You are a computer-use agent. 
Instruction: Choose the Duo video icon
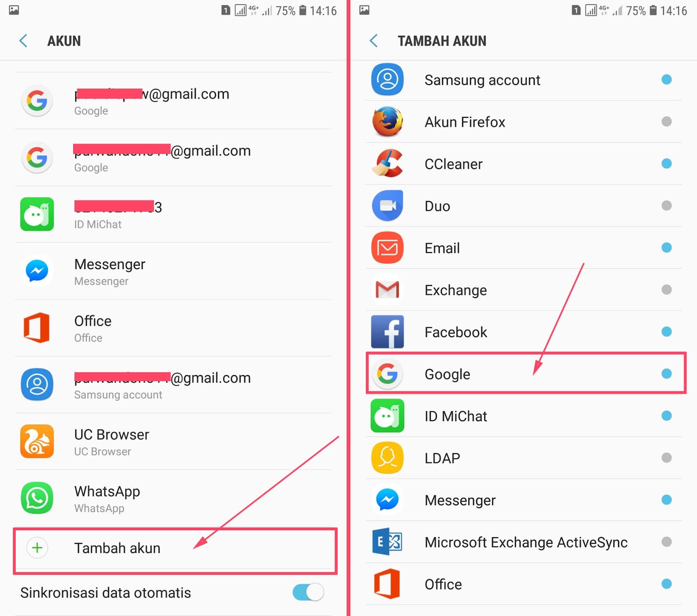(387, 206)
